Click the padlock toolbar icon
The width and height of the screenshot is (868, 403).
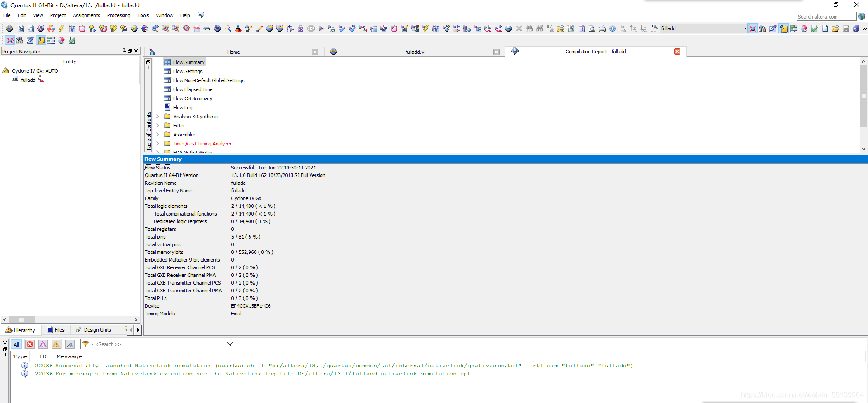coord(301,28)
